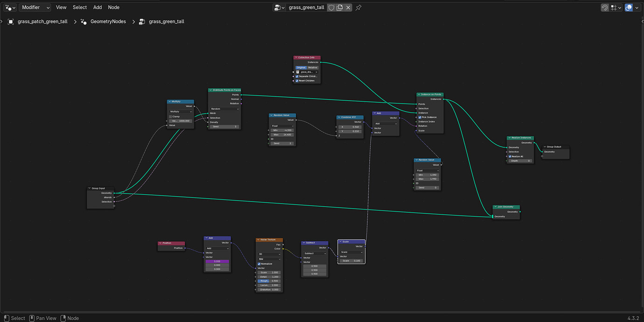Open the overlays options dropdown arrow
This screenshot has height=322, width=644.
click(x=636, y=7)
